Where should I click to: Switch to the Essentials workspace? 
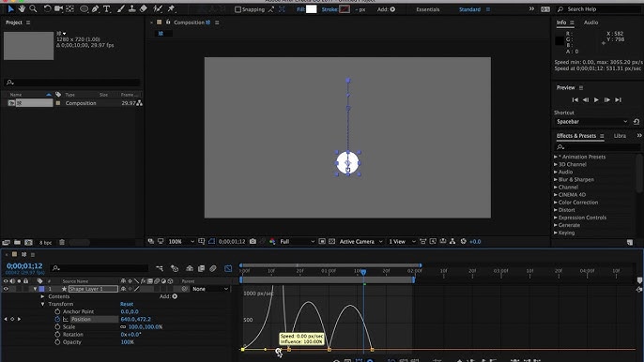pos(427,9)
